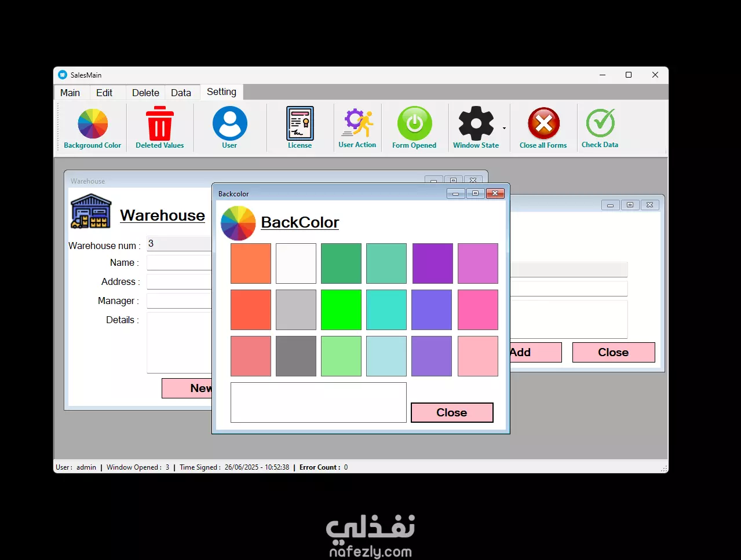Click "User : admin" in the status bar
741x560 pixels.
[76, 467]
